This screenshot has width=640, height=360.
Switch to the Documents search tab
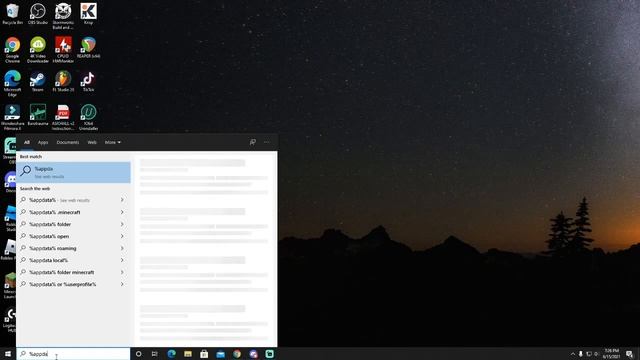68,142
